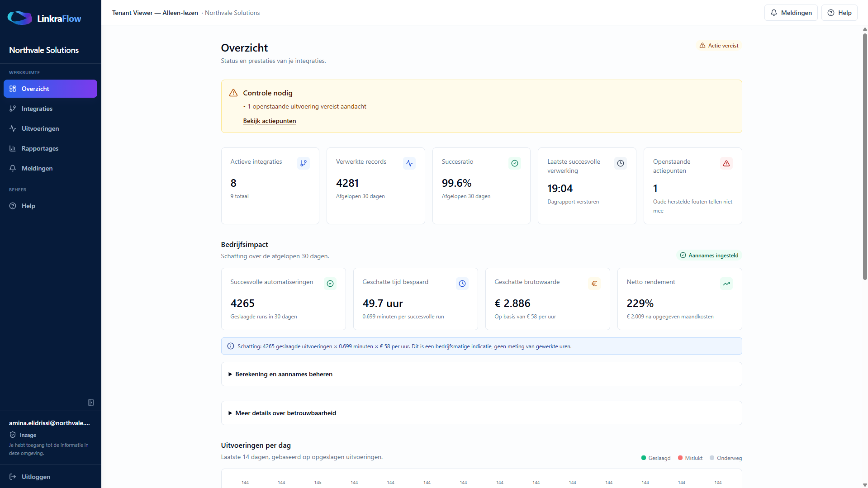The width and height of the screenshot is (868, 488).
Task: Click the clock icon on Laatste succesvolle verwerking
Action: point(621,163)
